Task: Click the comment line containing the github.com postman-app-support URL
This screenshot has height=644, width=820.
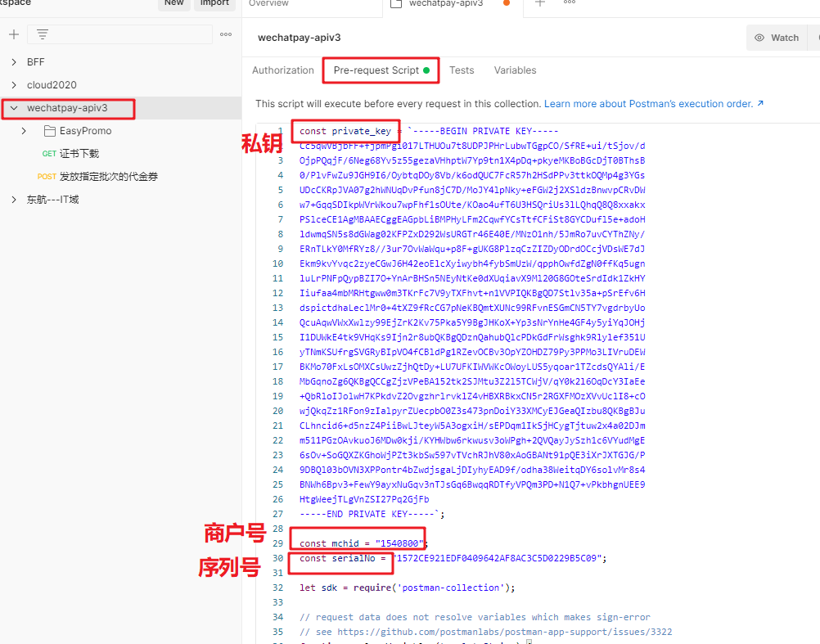Action: tap(486, 632)
